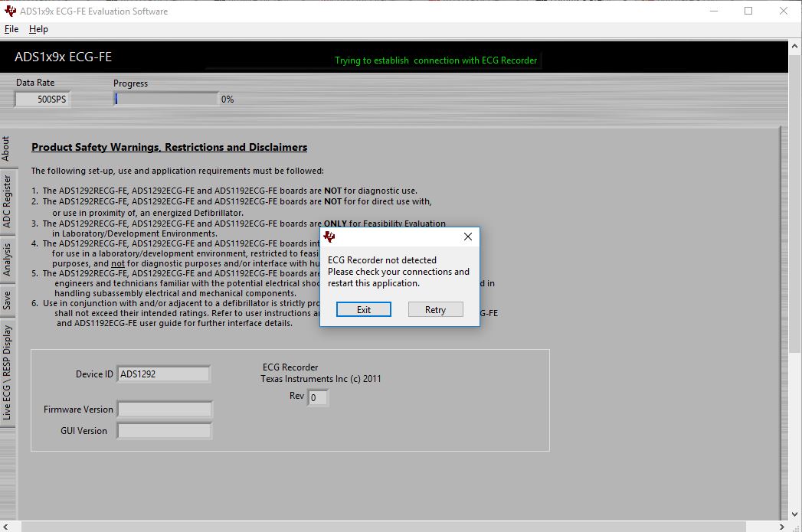
Task: Click the Exit button in the dialog
Action: 364,309
